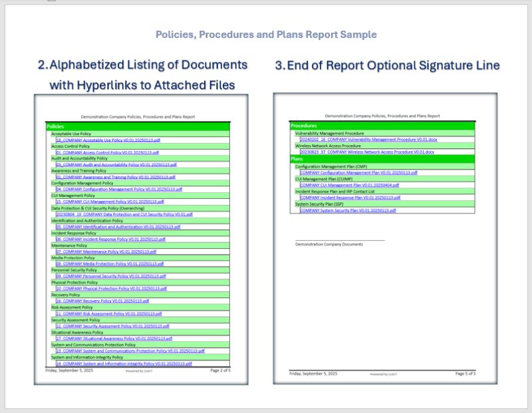Select the 'Incident Response Policy' row label
Image resolution: width=532 pixels, height=413 pixels.
coord(74,233)
